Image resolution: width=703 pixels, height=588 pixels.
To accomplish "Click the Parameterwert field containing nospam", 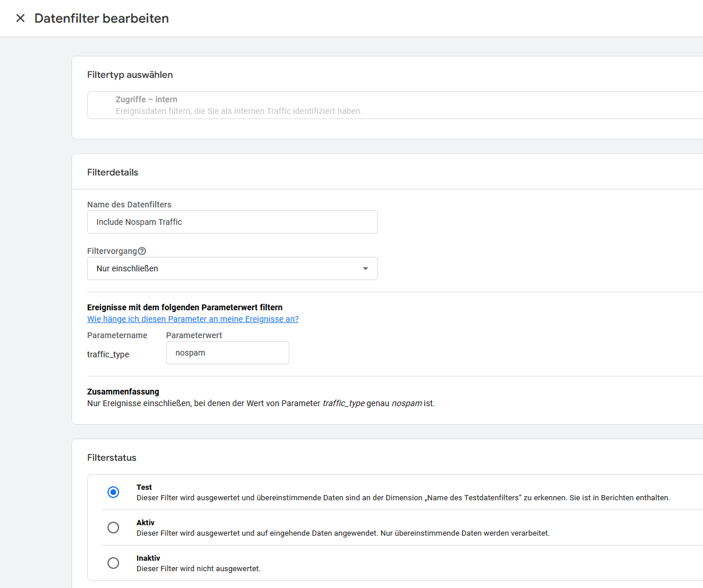I will pyautogui.click(x=228, y=353).
